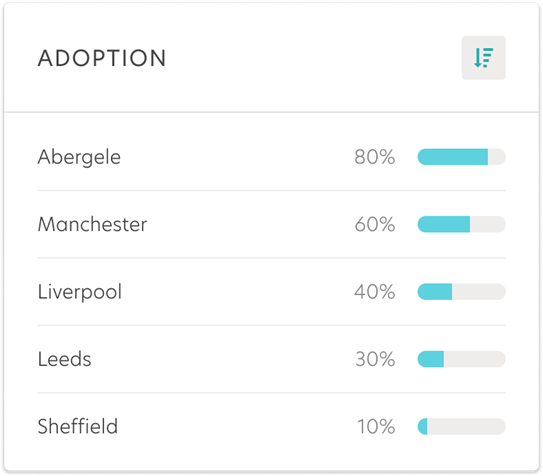This screenshot has width=543, height=476.
Task: Click the 60% value for Manchester
Action: click(375, 224)
